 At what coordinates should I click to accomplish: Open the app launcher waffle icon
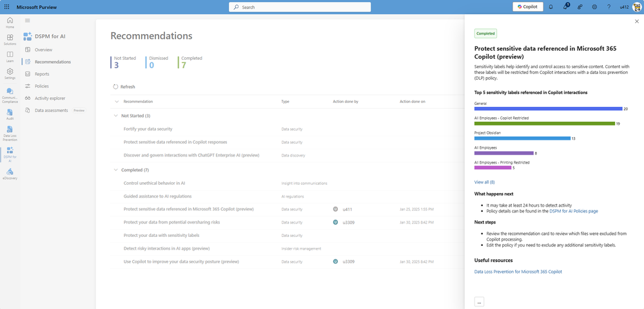[6, 7]
